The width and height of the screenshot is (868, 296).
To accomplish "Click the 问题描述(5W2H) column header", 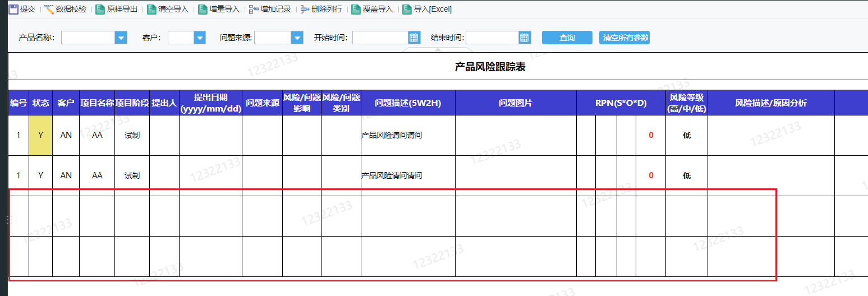I will (x=408, y=103).
